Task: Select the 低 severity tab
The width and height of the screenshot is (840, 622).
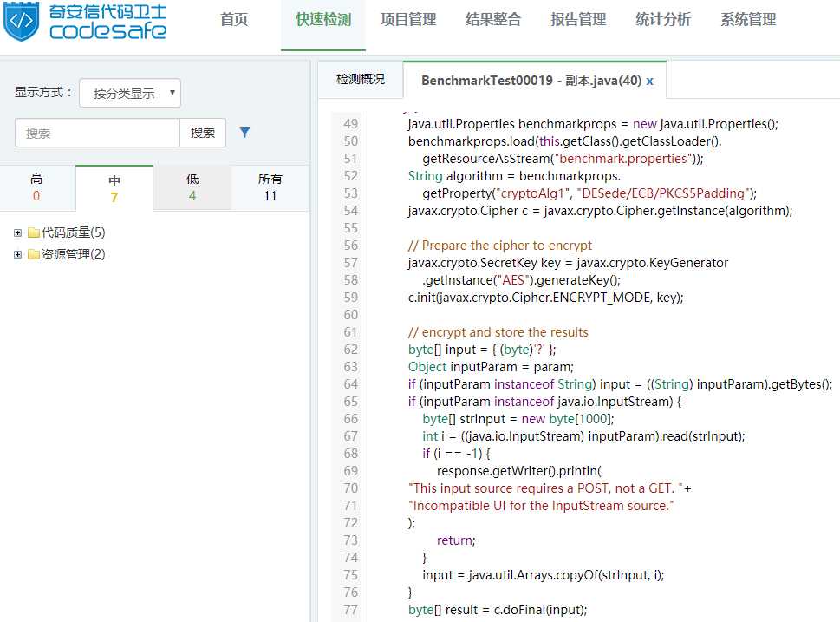Action: [192, 187]
